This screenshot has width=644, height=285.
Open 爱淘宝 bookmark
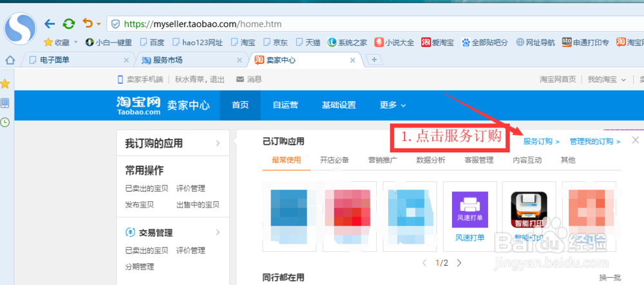437,43
